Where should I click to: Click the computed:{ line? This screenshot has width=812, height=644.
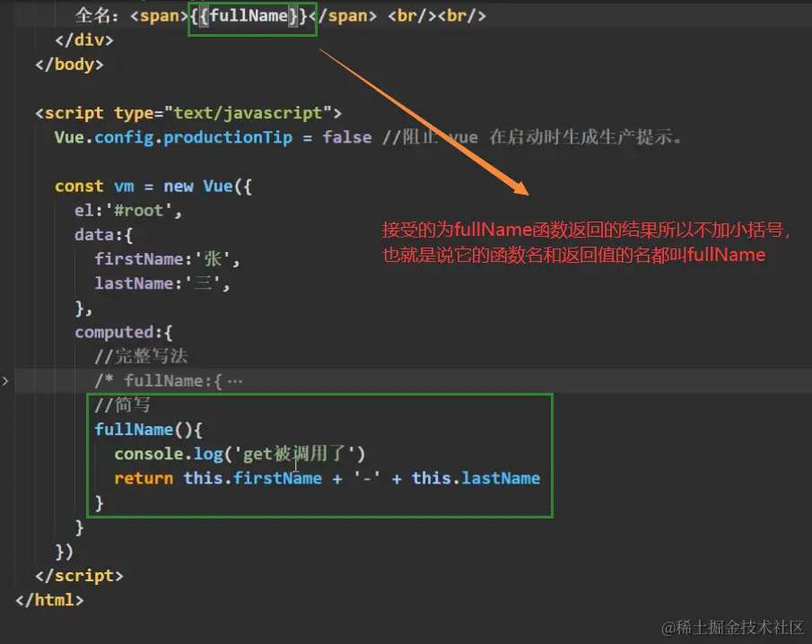pos(123,332)
